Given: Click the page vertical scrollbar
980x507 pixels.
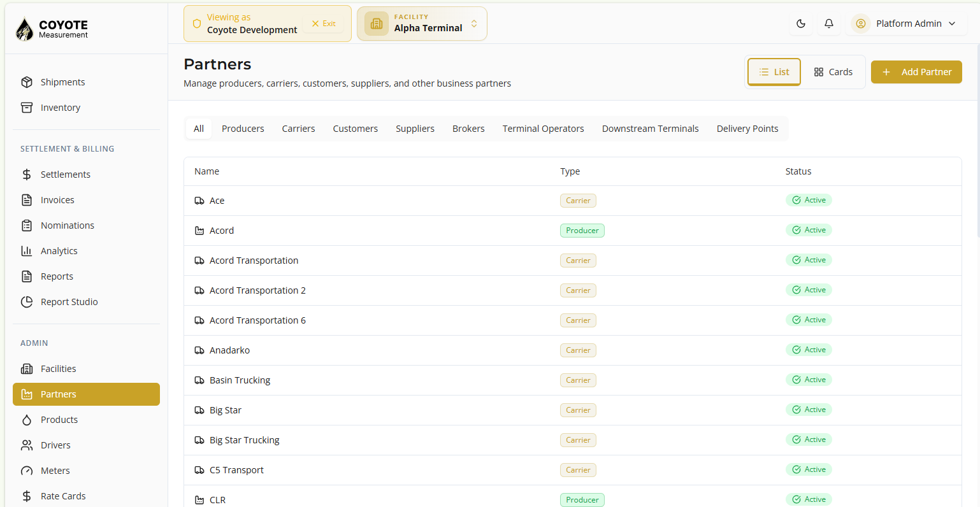Looking at the screenshot, I should click(x=977, y=141).
